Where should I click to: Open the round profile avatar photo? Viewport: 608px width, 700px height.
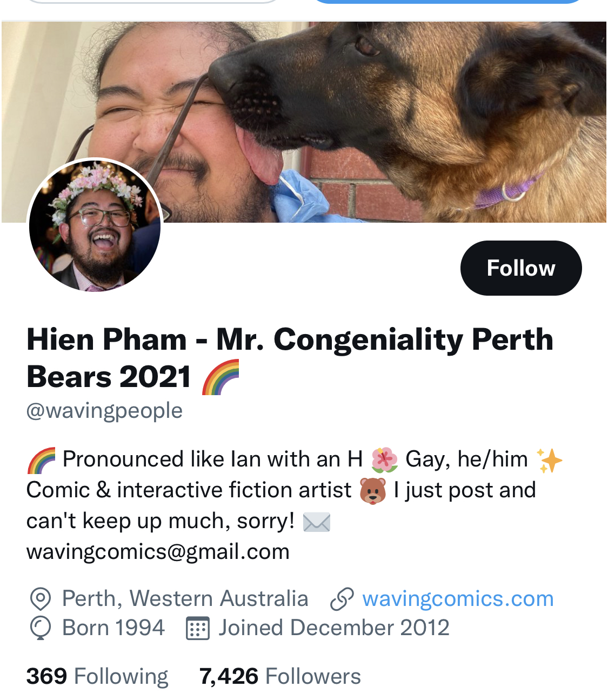[x=95, y=225]
